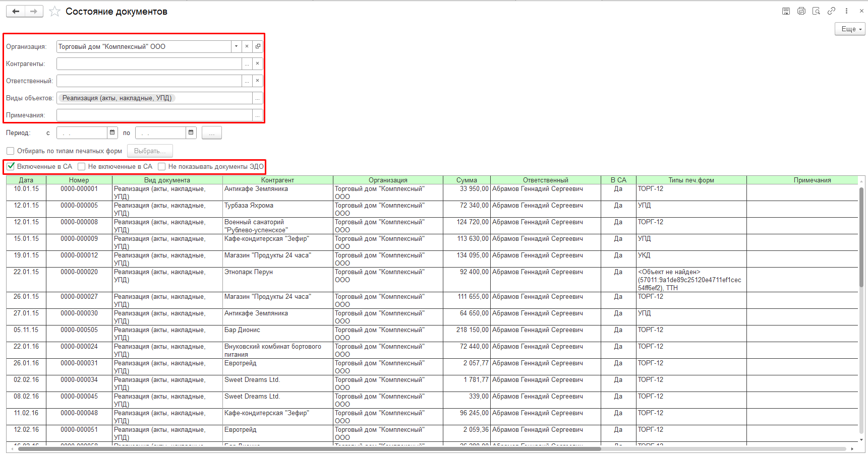Expand the Организация dropdown list
This screenshot has width=868, height=456.
coord(236,46)
